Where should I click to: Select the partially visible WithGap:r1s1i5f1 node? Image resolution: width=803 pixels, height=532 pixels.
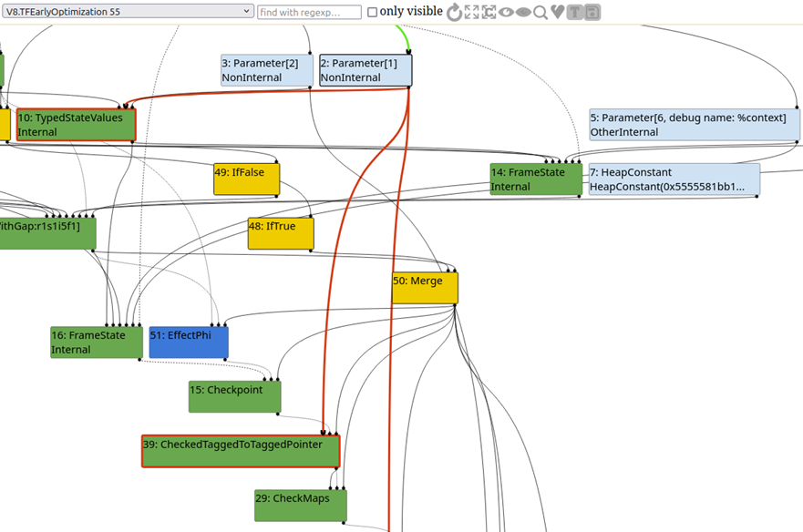click(47, 233)
